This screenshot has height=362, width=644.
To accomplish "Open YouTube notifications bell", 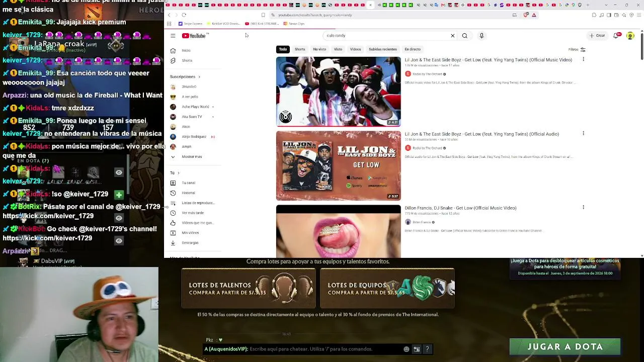I will coord(616,36).
